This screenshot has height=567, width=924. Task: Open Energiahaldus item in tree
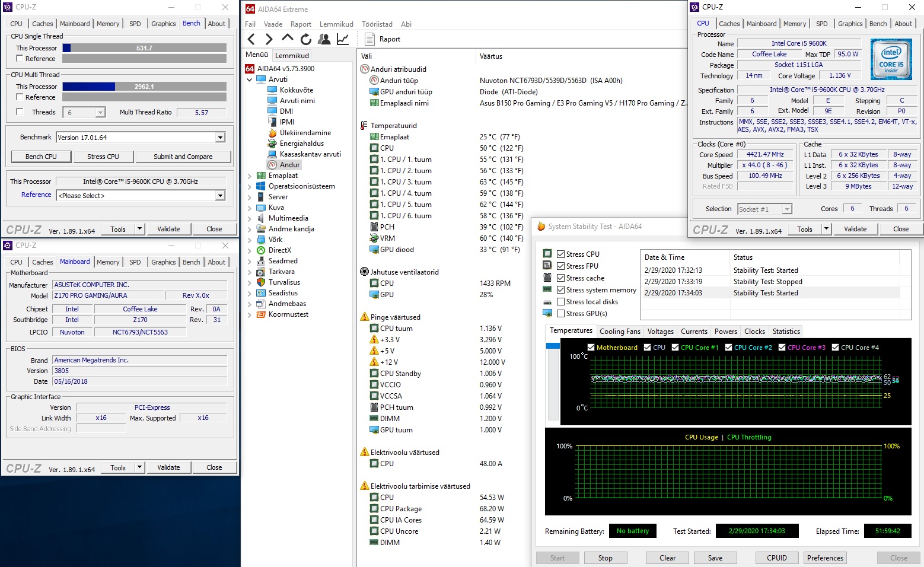[x=302, y=144]
